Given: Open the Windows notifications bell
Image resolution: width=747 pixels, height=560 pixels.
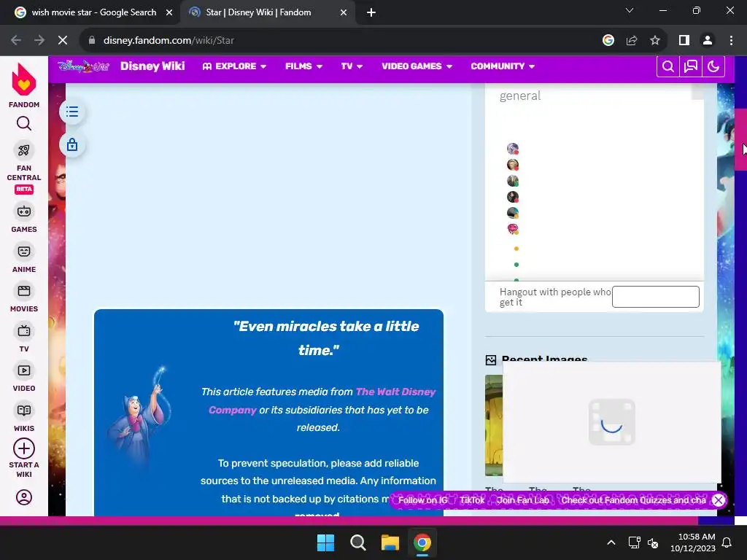Looking at the screenshot, I should (x=727, y=542).
